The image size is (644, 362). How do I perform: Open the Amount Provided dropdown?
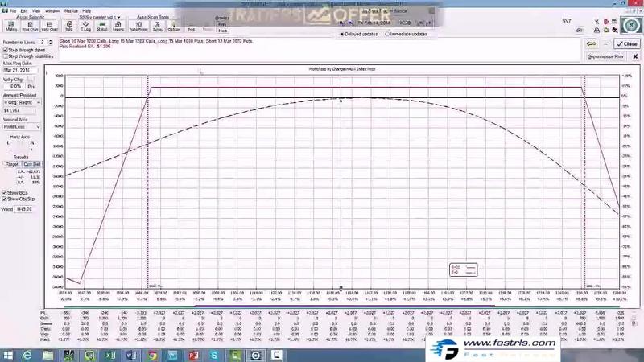(x=22, y=102)
